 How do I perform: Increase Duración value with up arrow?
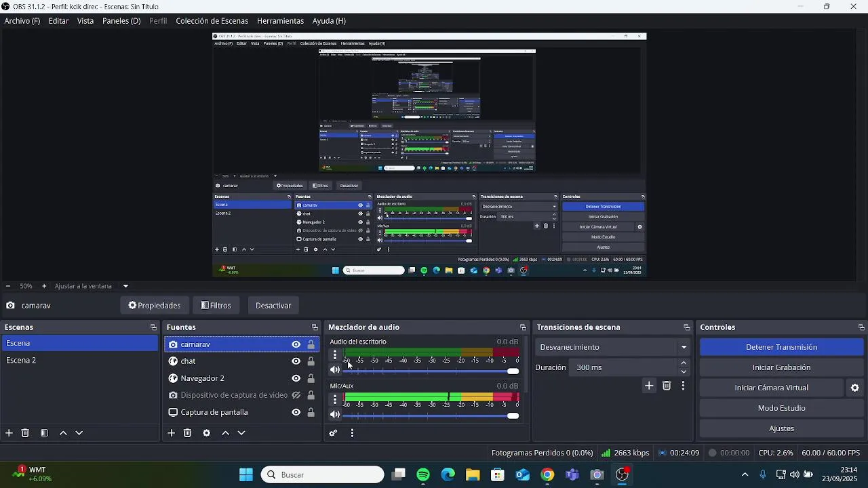(684, 363)
